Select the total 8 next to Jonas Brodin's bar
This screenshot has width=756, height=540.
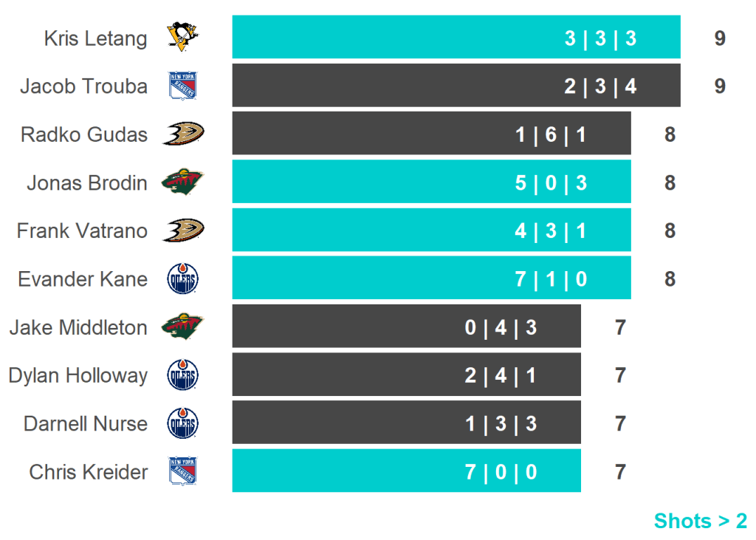point(670,182)
